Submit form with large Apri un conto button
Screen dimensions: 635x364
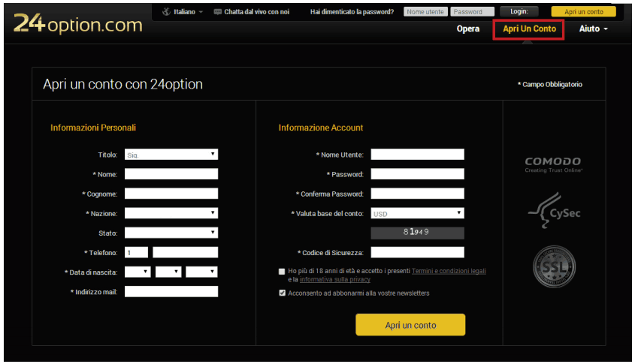(x=410, y=325)
